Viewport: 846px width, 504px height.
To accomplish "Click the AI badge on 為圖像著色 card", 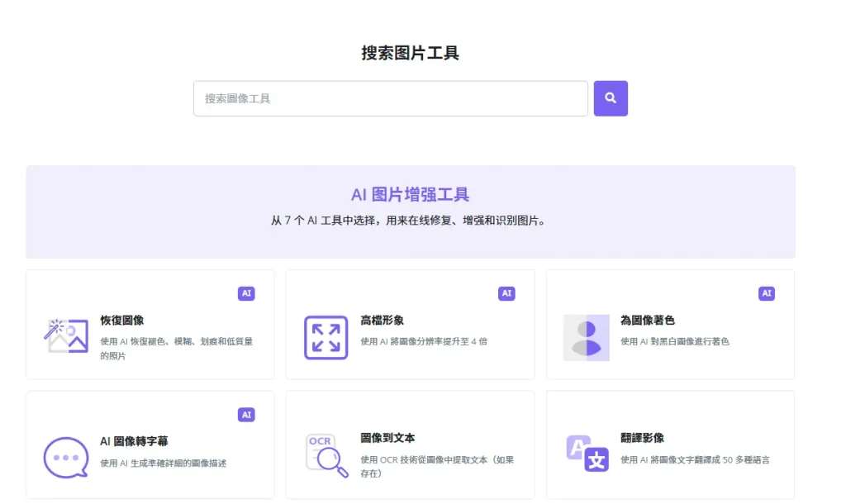I will pos(766,293).
